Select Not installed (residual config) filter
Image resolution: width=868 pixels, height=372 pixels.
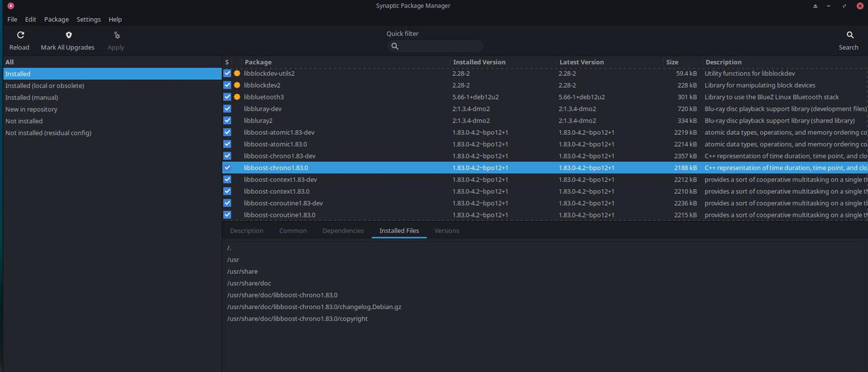111,133
